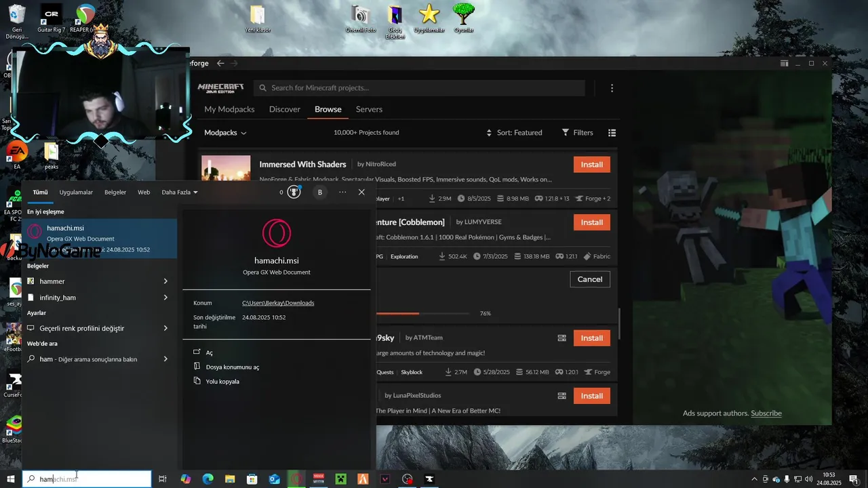The width and height of the screenshot is (868, 488).
Task: Click Search for Minecraft projects field
Action: click(x=419, y=88)
